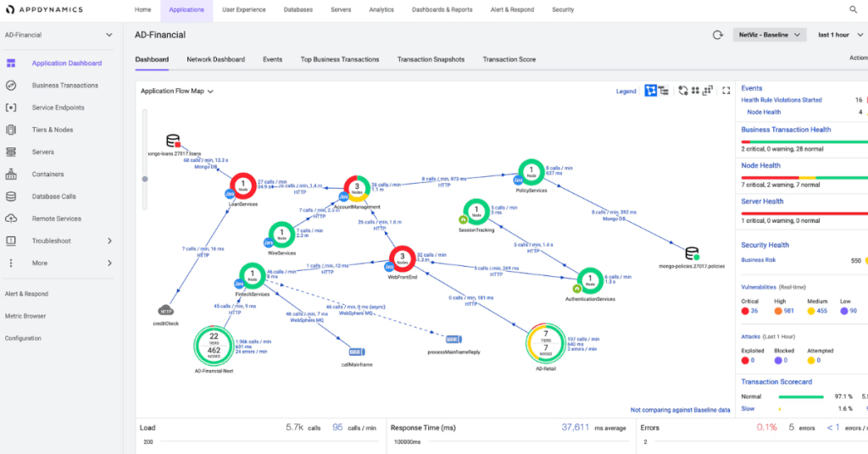Switch to the Events tab
The height and width of the screenshot is (454, 868).
(272, 59)
